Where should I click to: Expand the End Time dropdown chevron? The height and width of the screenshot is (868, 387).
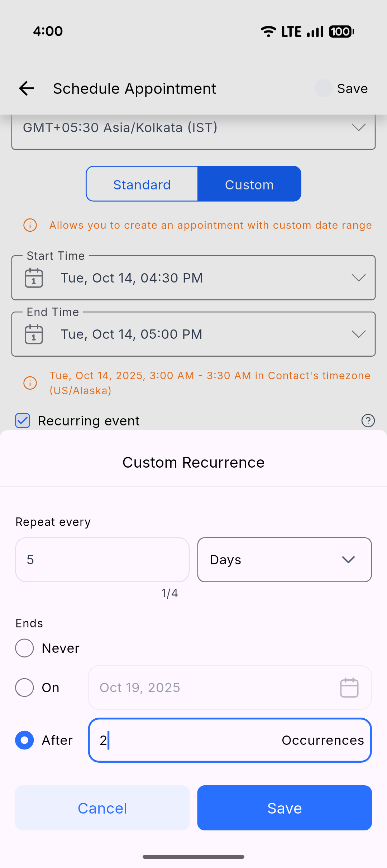[358, 334]
